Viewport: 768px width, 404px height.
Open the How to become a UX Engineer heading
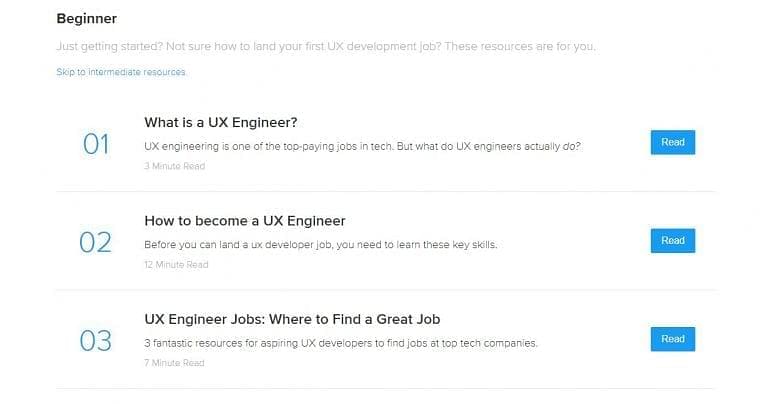click(x=245, y=221)
